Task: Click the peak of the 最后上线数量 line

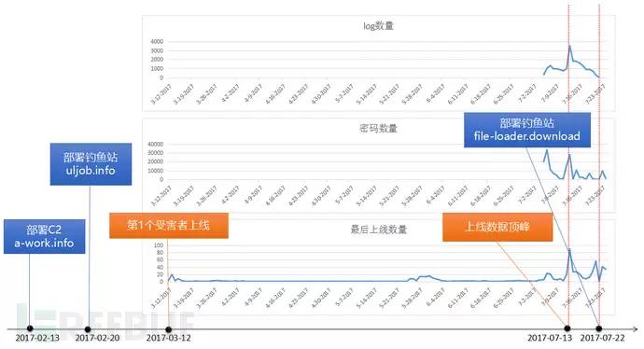Action: click(x=569, y=250)
